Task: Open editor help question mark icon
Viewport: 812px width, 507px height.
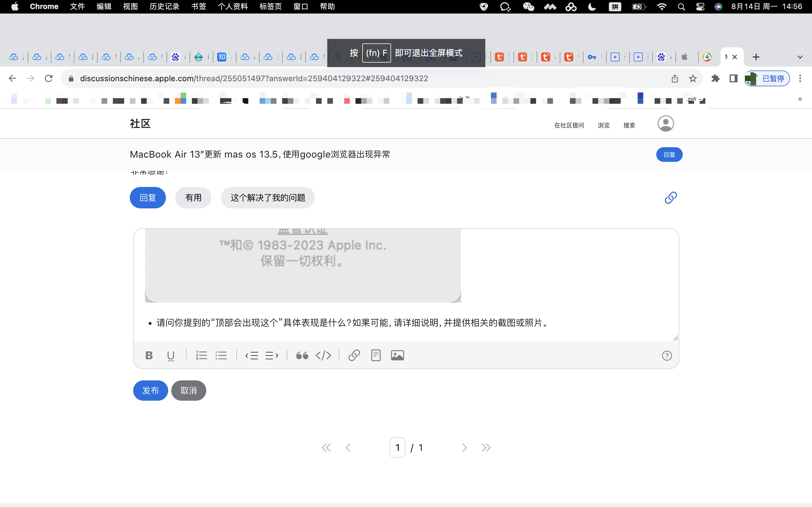Action: pyautogui.click(x=666, y=356)
